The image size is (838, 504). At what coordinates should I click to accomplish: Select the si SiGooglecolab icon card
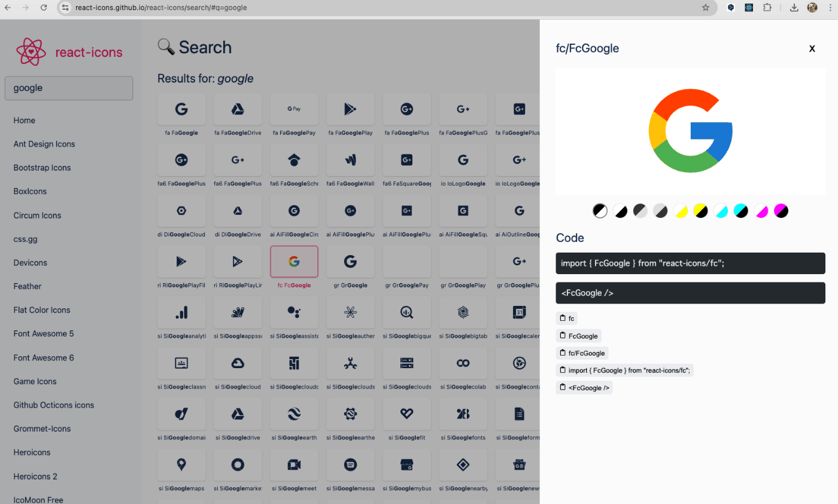pos(463,363)
